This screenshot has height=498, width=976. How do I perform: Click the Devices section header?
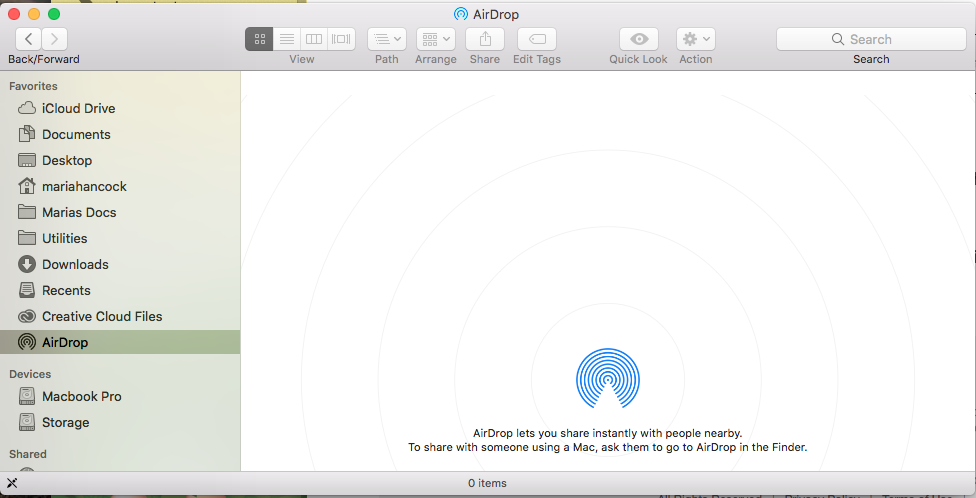(30, 374)
